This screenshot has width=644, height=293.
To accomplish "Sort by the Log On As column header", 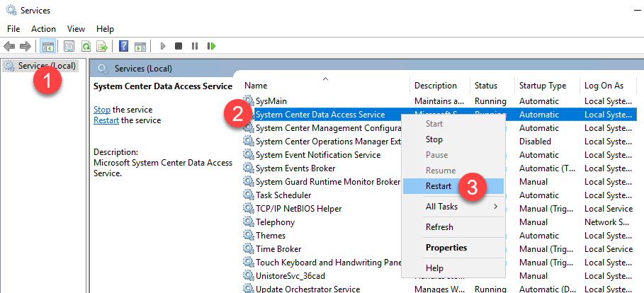I will tap(609, 86).
